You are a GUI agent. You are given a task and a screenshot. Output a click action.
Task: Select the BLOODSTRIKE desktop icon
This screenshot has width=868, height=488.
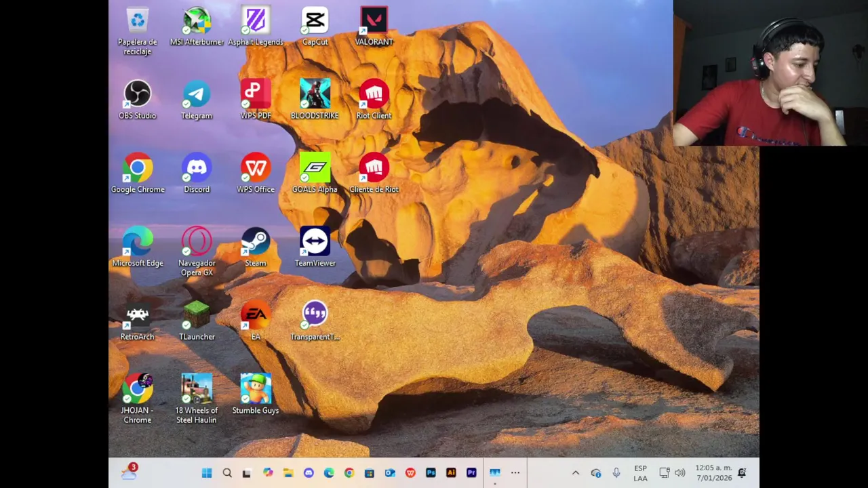pos(315,100)
